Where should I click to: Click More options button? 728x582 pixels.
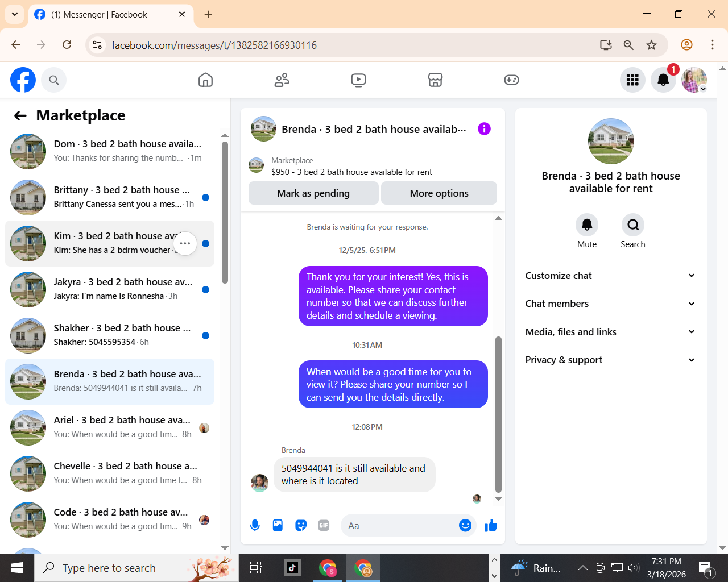coord(439,193)
